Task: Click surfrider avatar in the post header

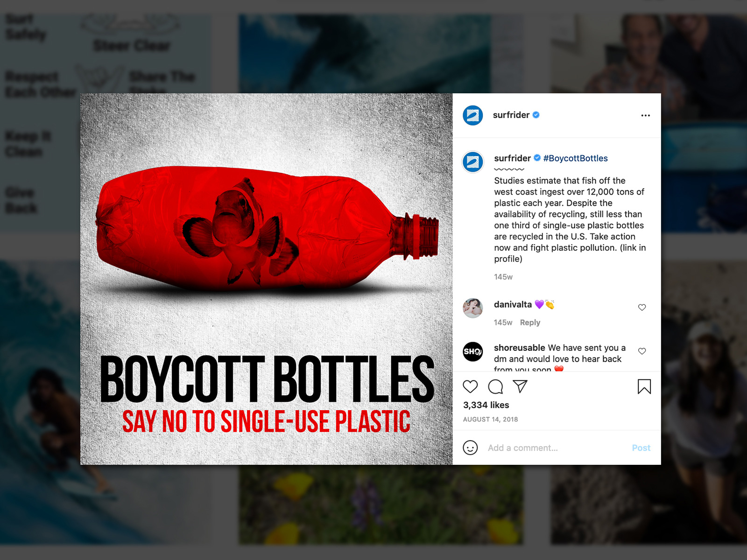Action: pyautogui.click(x=473, y=115)
